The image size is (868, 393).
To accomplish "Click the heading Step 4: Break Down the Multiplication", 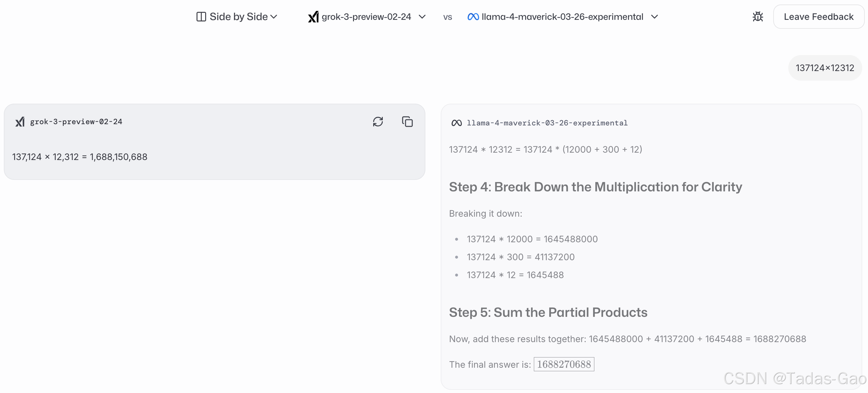I will pyautogui.click(x=595, y=187).
